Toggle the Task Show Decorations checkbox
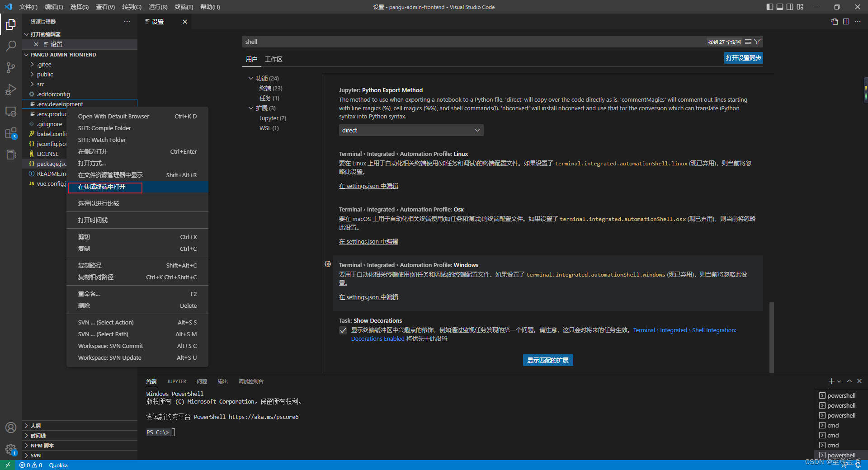Screen dimensions: 868x470 pos(343,330)
